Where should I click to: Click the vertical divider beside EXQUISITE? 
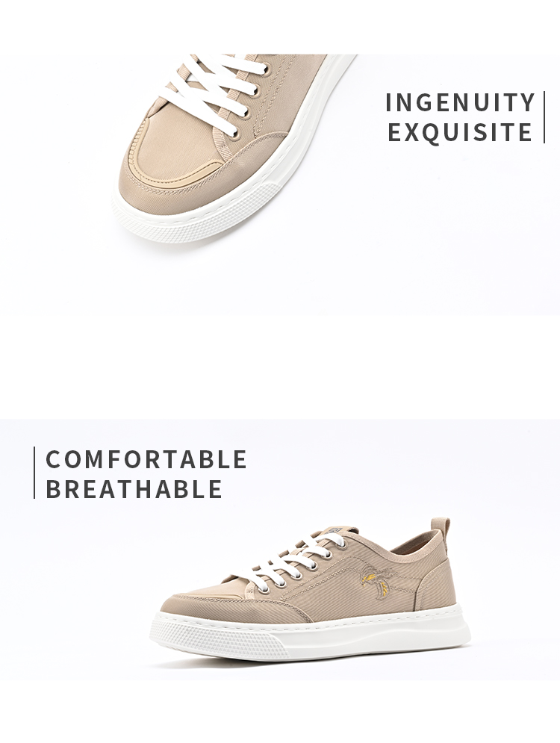coord(544,117)
